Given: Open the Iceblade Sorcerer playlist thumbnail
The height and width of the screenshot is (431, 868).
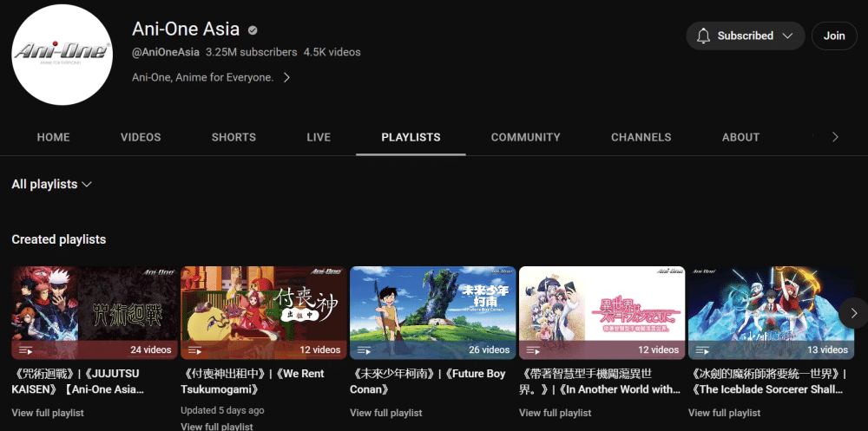Looking at the screenshot, I should coord(771,312).
